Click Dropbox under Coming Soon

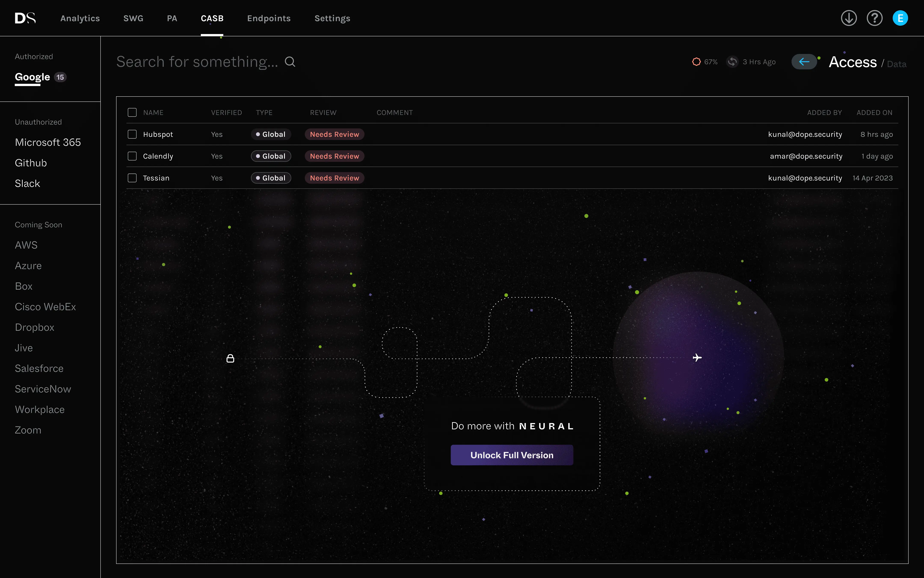coord(34,328)
